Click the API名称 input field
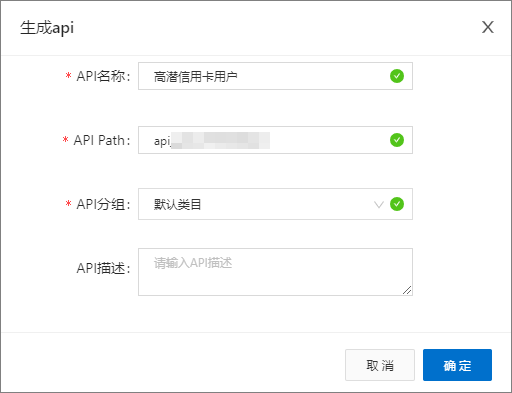512x393 pixels. [275, 76]
